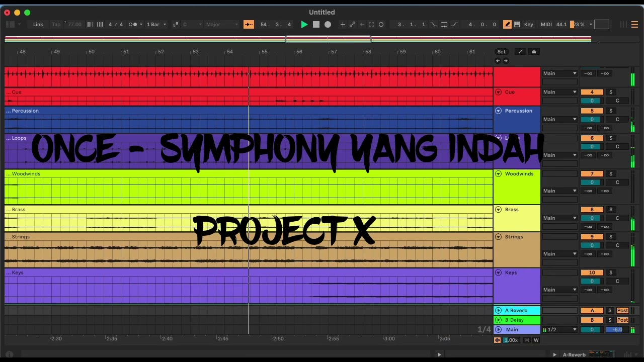Solo the Cue track with S button
This screenshot has width=644, height=362.
[611, 92]
